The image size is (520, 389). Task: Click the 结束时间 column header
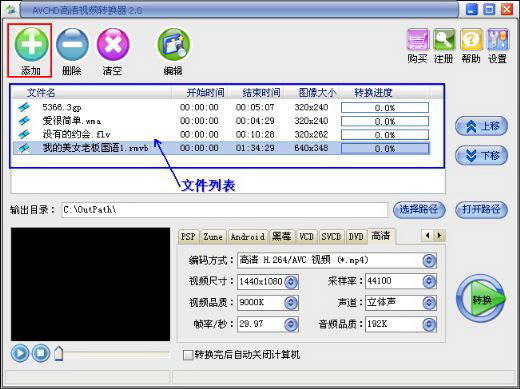click(256, 93)
